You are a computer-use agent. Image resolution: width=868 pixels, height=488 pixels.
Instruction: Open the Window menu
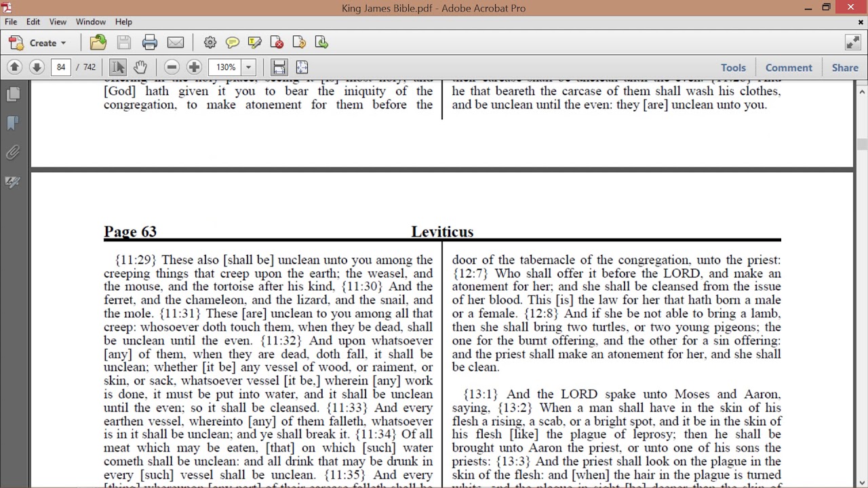click(x=91, y=22)
